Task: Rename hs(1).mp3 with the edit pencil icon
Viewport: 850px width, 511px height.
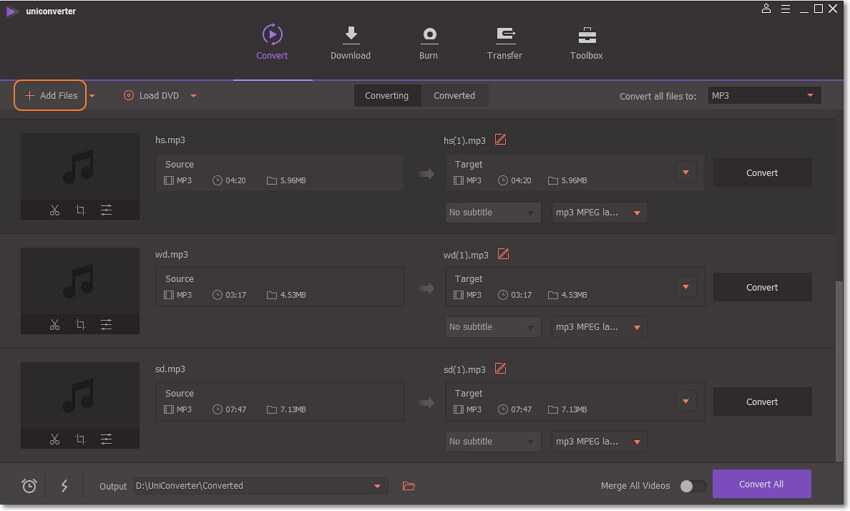Action: 500,140
